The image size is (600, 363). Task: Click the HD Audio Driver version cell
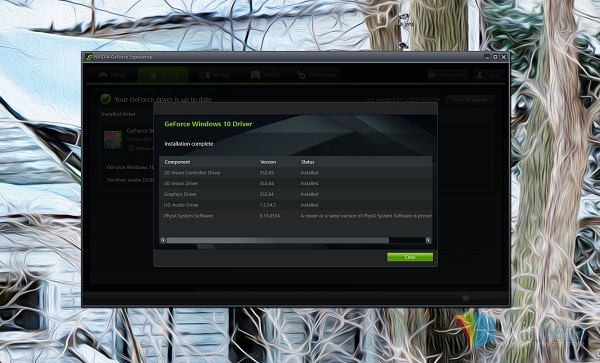(267, 205)
